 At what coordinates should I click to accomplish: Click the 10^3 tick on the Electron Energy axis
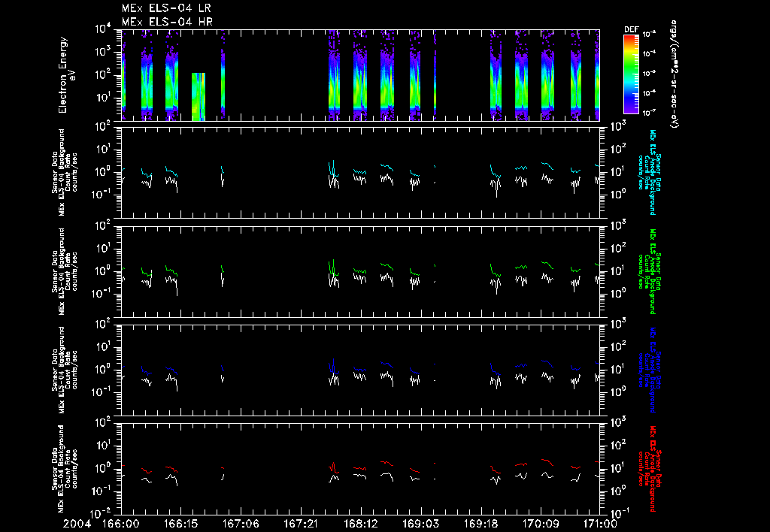tap(103, 52)
